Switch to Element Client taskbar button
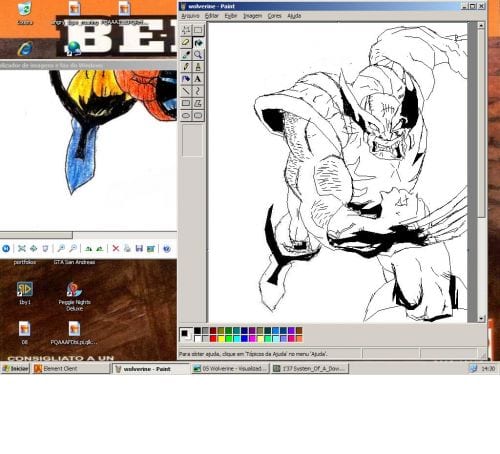Viewport: 500px width, 454px height. click(71, 369)
